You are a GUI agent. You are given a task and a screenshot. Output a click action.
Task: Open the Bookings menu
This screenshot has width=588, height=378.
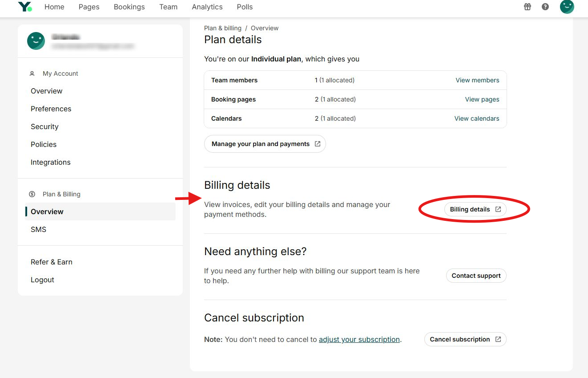click(x=129, y=7)
